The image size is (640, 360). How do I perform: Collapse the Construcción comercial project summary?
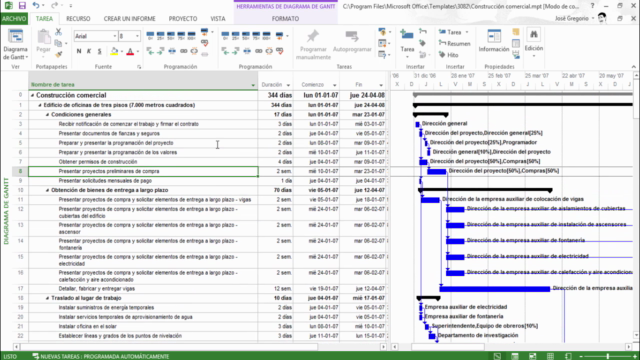pos(32,95)
